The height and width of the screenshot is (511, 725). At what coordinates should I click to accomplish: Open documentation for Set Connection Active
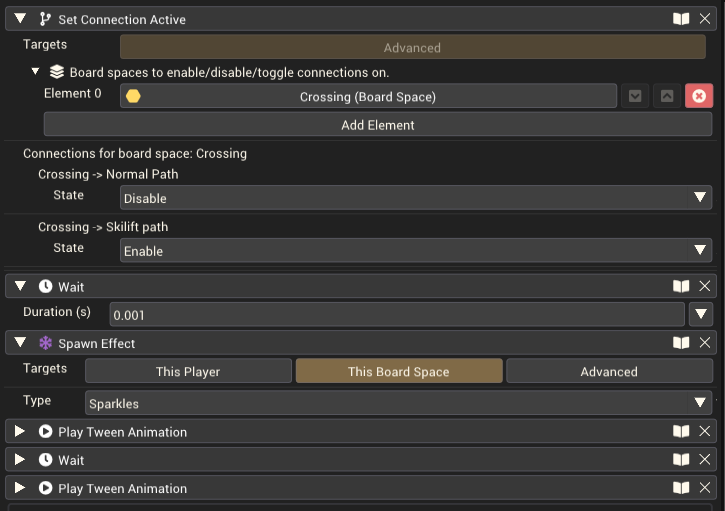pos(681,19)
